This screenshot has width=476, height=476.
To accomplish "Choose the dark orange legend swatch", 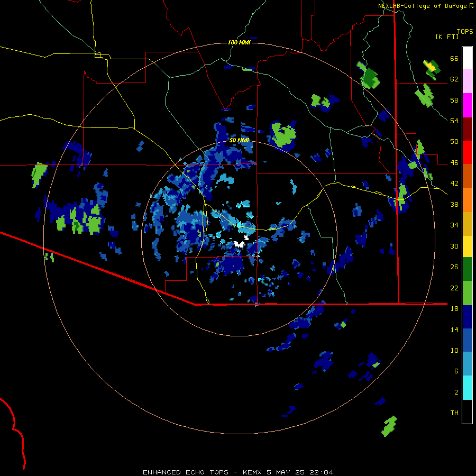I will [x=467, y=176].
